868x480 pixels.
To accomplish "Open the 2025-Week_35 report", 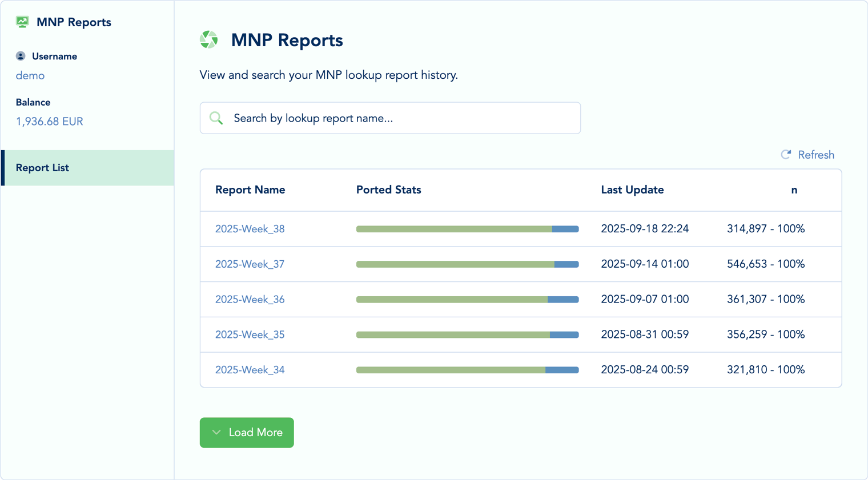I will pyautogui.click(x=250, y=335).
